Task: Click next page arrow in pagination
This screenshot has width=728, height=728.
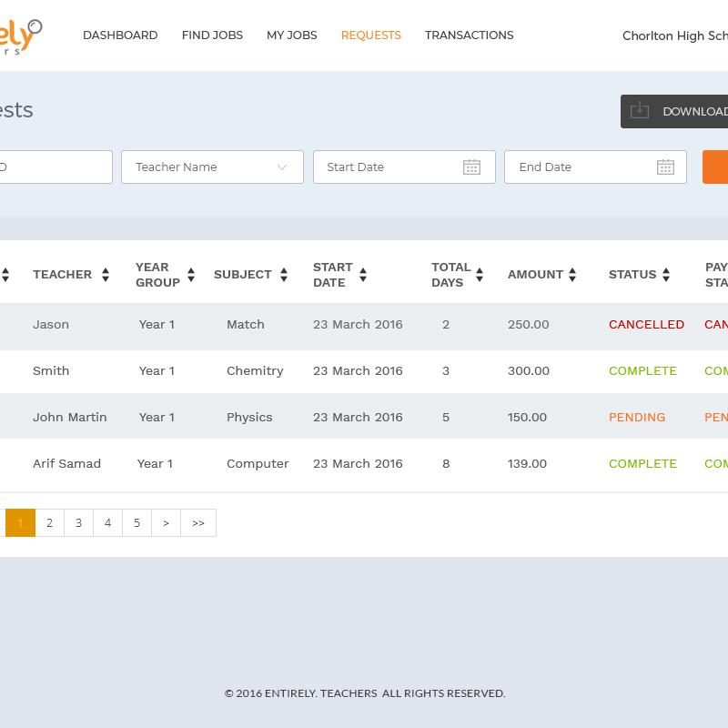Action: pos(166,523)
